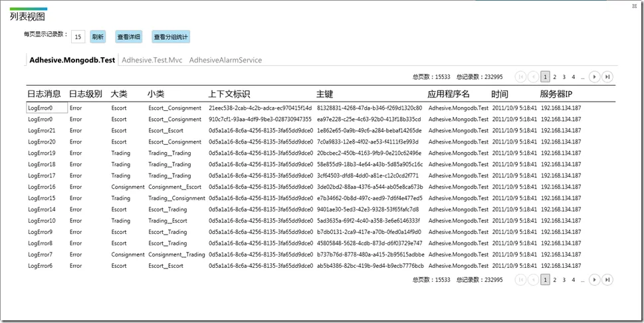Click Error level in LogError6 row
The width and height of the screenshot is (644, 323).
pyautogui.click(x=76, y=266)
